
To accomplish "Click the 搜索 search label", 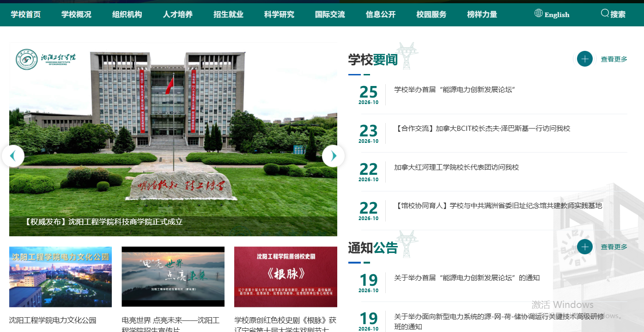I will pos(618,14).
